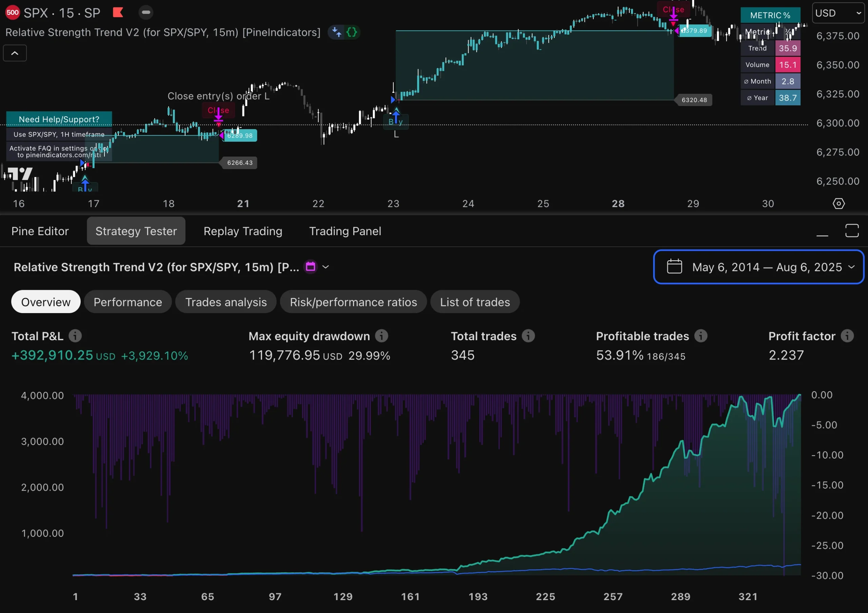The height and width of the screenshot is (613, 868).
Task: Click the purple calendar icon beside the strategy name
Action: tap(310, 267)
